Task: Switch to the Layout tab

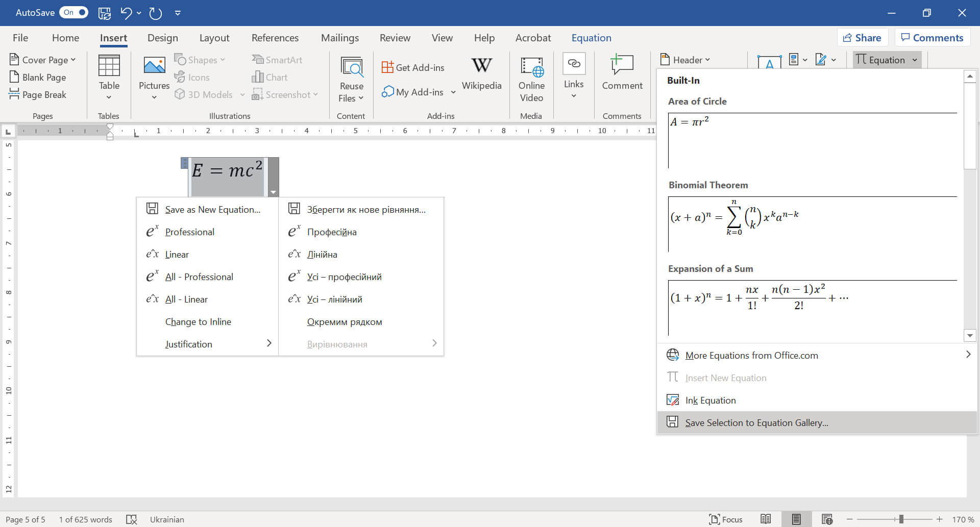Action: 214,38
